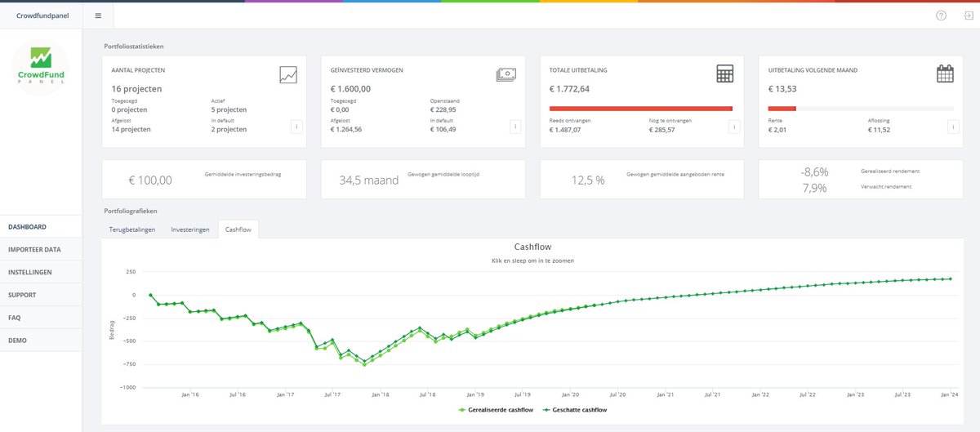Viewport: 980px width, 432px height.
Task: Open info button in Geïnvesteerd Vermogen card
Action: [x=515, y=127]
